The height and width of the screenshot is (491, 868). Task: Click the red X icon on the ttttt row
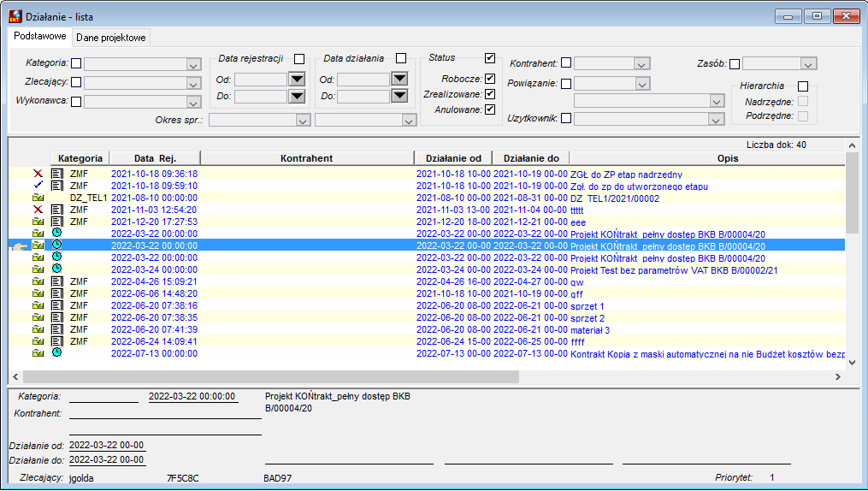(x=38, y=210)
